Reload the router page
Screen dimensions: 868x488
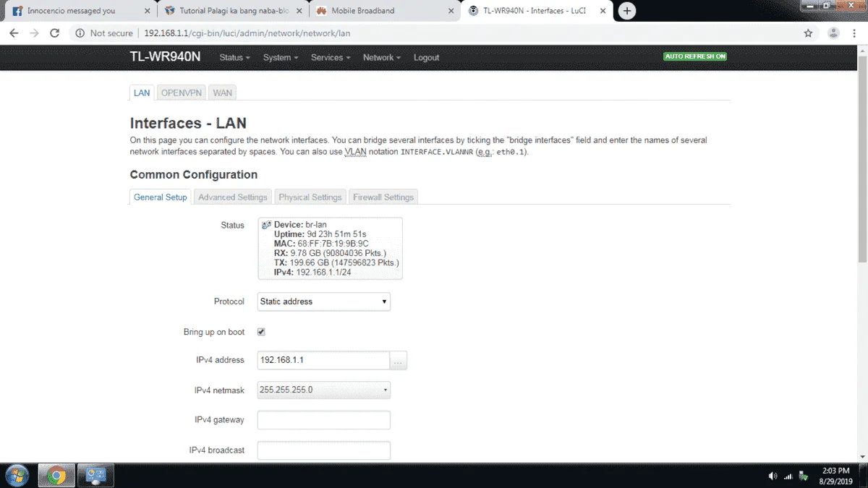(x=54, y=33)
